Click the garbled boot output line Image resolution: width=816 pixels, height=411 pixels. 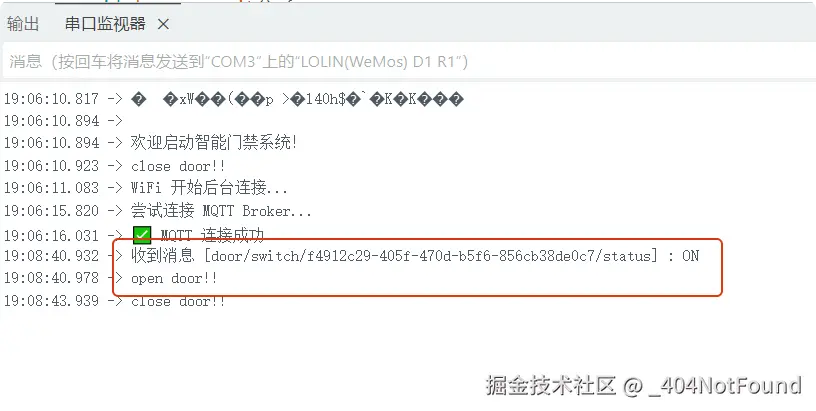233,99
